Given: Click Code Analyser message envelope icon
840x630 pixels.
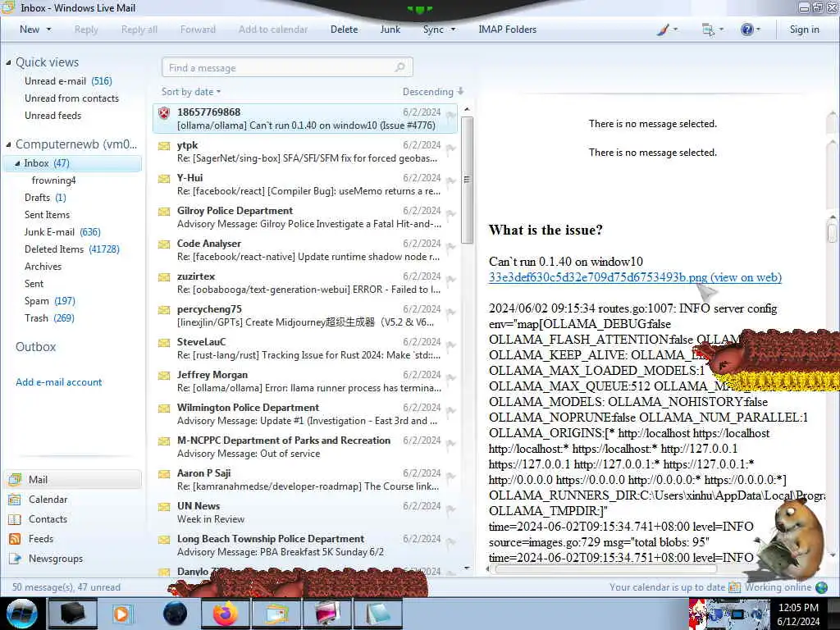Looking at the screenshot, I should click(164, 244).
